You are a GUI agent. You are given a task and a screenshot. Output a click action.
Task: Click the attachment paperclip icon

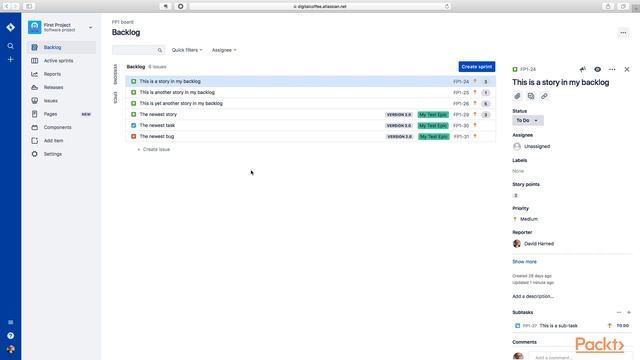coord(517,96)
